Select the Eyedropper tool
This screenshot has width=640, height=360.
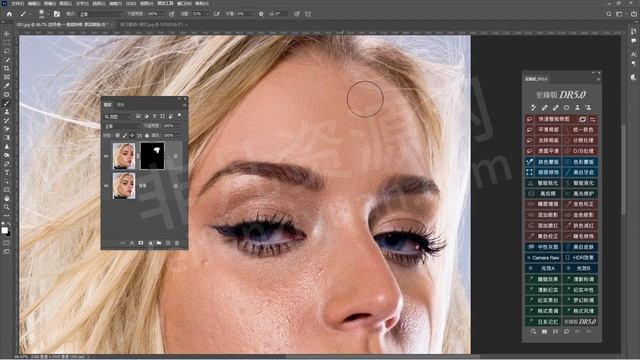click(x=7, y=86)
